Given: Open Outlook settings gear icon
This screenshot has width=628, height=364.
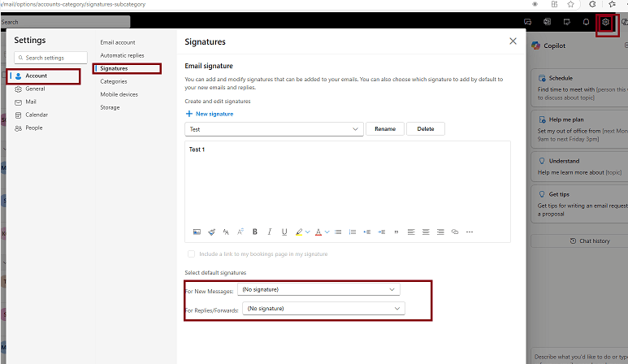Looking at the screenshot, I should pyautogui.click(x=605, y=22).
